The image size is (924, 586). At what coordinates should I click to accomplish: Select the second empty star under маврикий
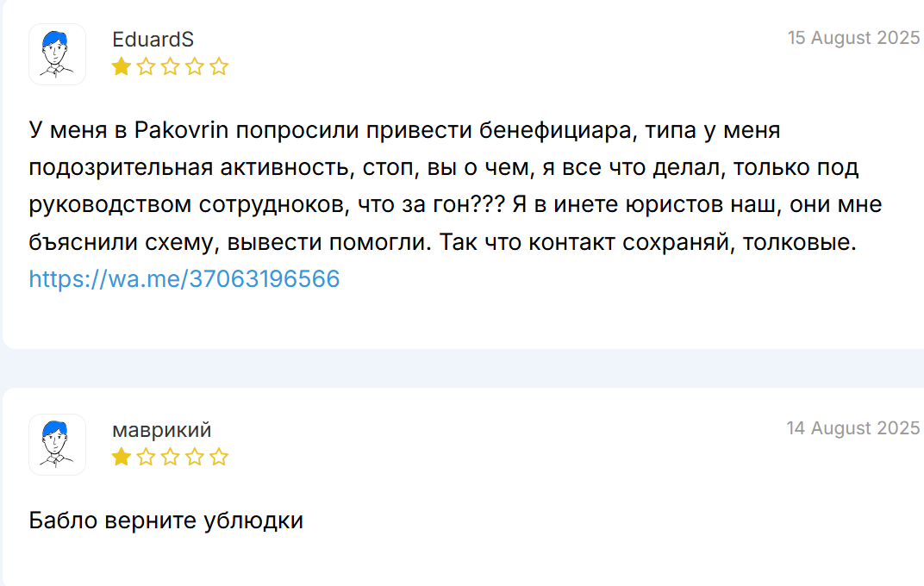pos(146,457)
